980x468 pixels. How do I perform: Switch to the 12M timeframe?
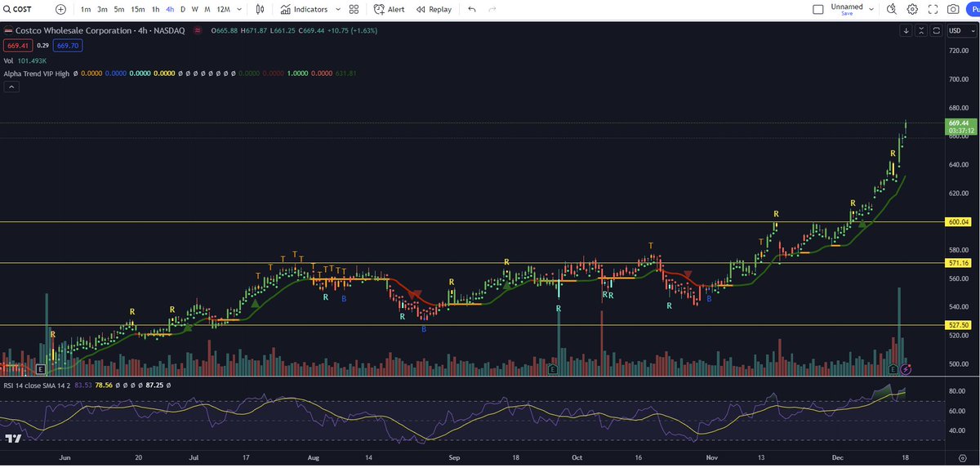point(222,9)
